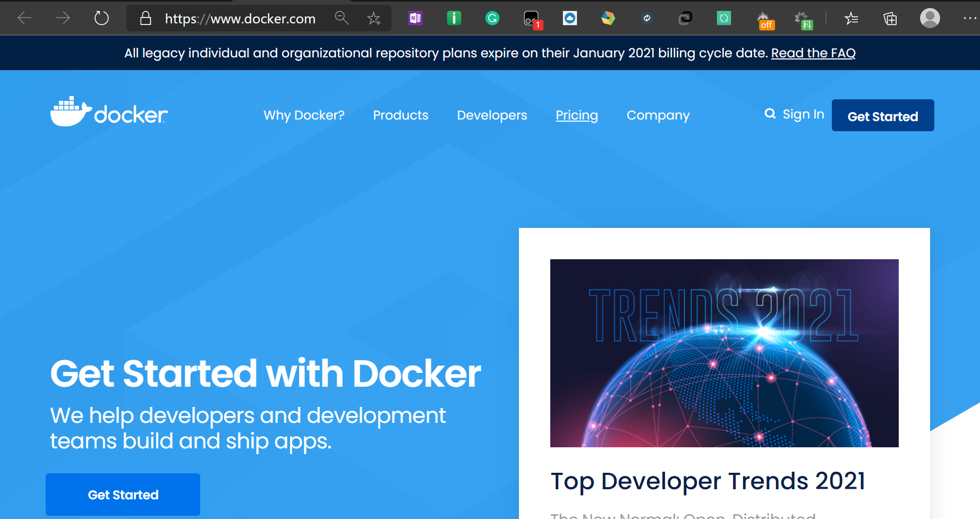The image size is (980, 519).
Task: Open the Company menu
Action: coord(658,115)
